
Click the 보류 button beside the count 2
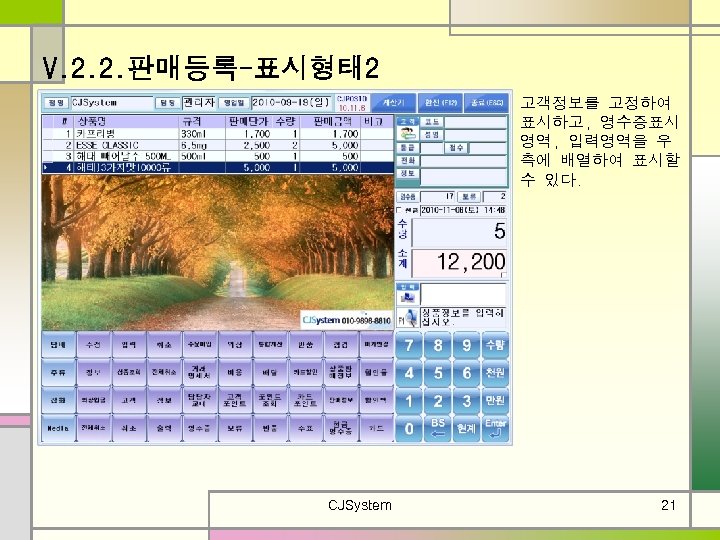pyautogui.click(x=469, y=197)
